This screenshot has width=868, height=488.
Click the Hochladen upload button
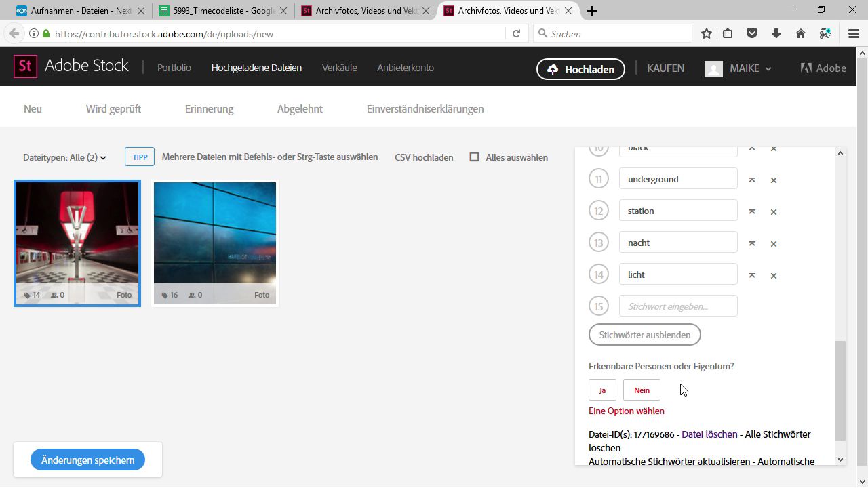click(580, 68)
